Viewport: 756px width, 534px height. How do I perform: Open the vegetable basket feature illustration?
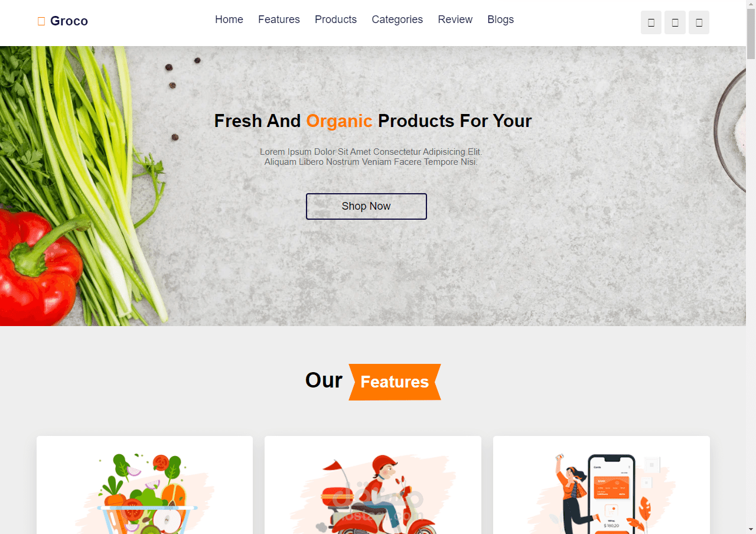[x=145, y=493]
